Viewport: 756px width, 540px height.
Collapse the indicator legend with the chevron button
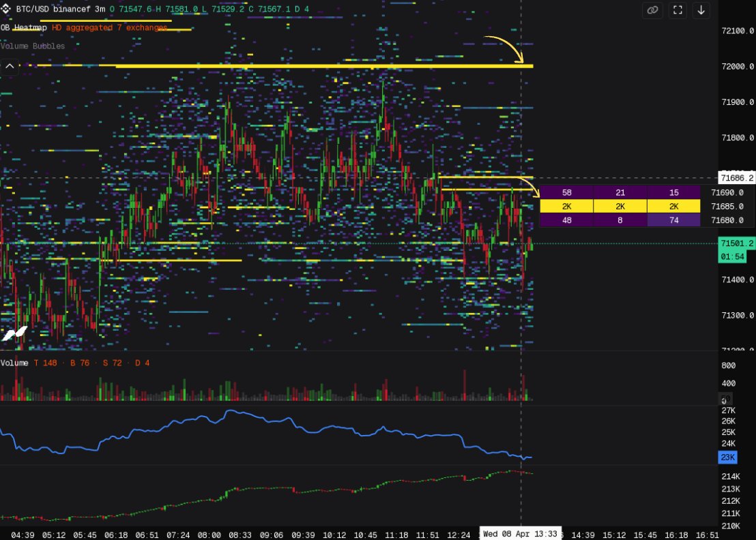tap(10, 66)
